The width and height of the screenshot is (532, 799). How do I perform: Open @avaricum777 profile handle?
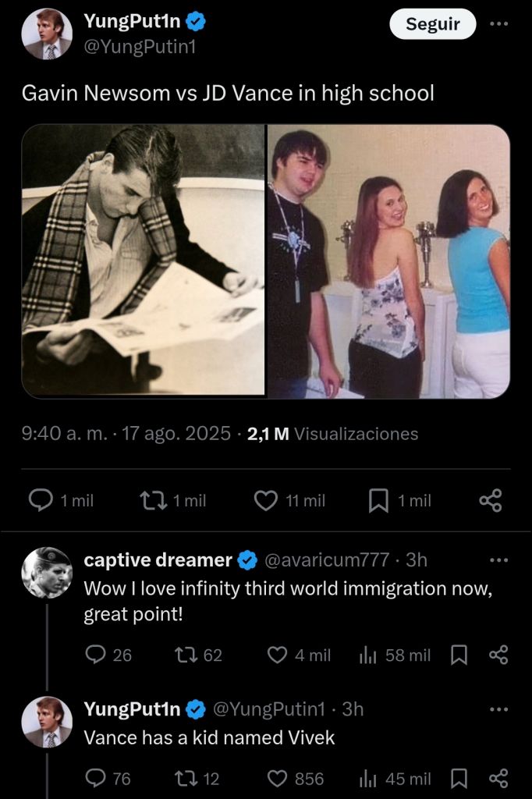coord(328,560)
